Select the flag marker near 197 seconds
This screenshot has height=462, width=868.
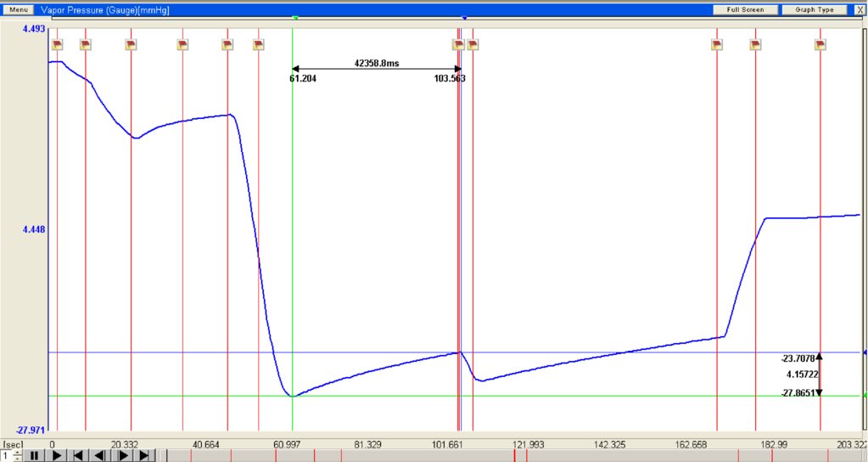[x=820, y=45]
